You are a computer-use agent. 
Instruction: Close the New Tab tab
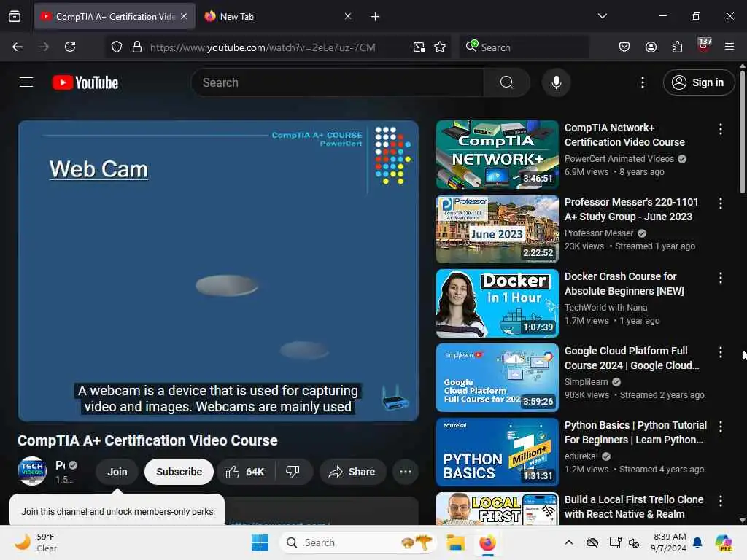click(348, 16)
